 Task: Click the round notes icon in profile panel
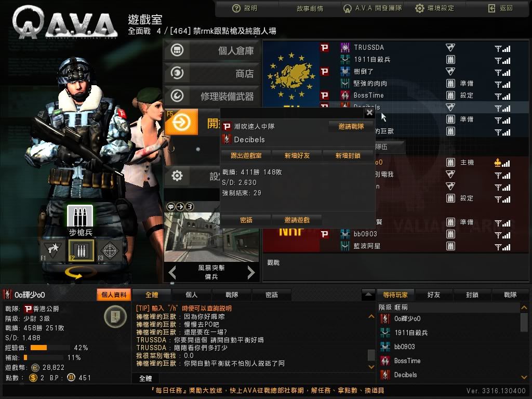pos(115,316)
